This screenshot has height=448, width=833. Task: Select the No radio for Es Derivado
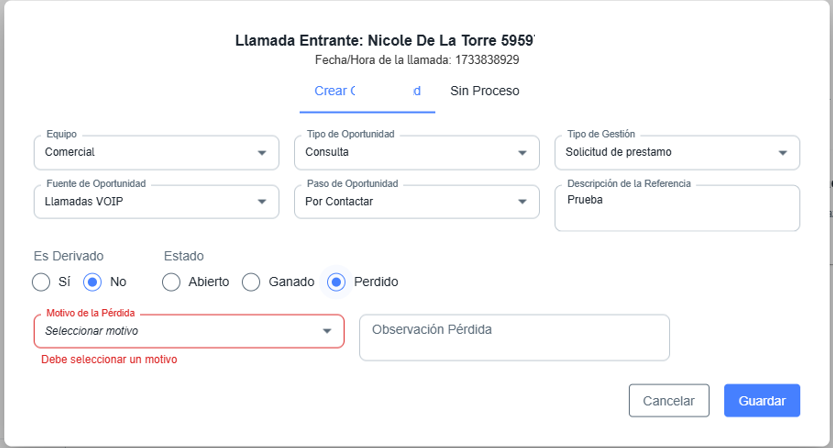[93, 282]
